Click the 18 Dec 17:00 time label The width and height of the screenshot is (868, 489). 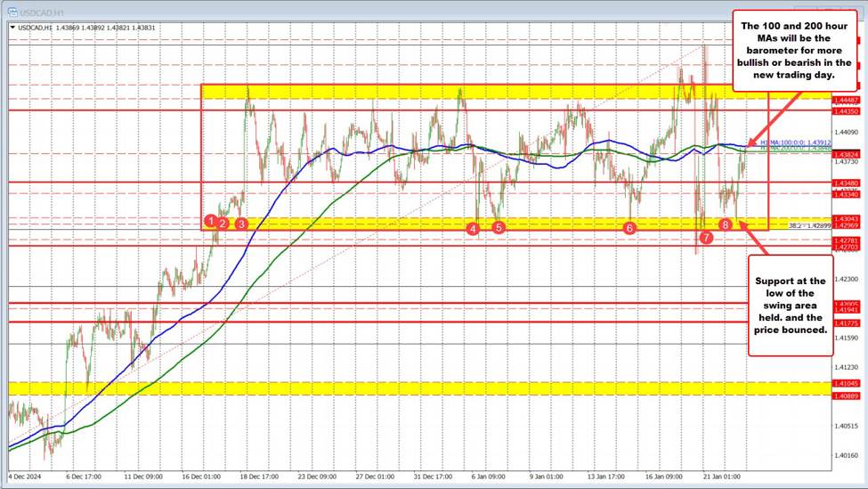coord(259,477)
